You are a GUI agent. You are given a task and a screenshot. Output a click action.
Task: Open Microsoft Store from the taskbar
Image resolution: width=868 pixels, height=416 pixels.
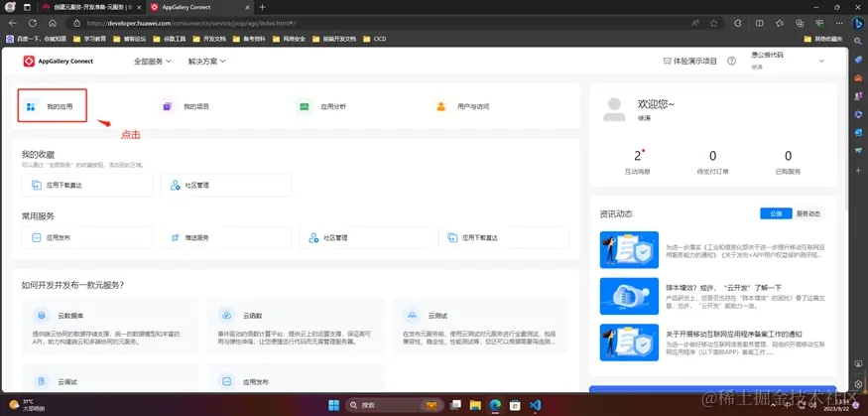point(516,405)
